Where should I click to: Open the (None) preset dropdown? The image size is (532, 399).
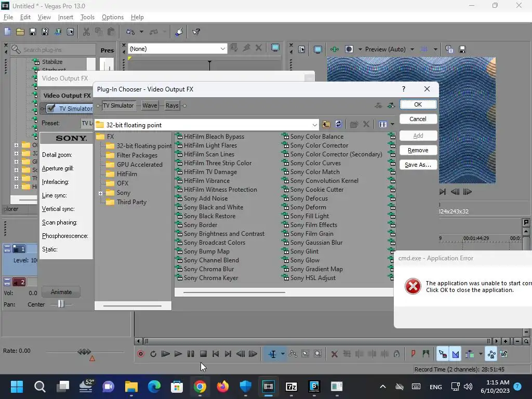coord(222,49)
